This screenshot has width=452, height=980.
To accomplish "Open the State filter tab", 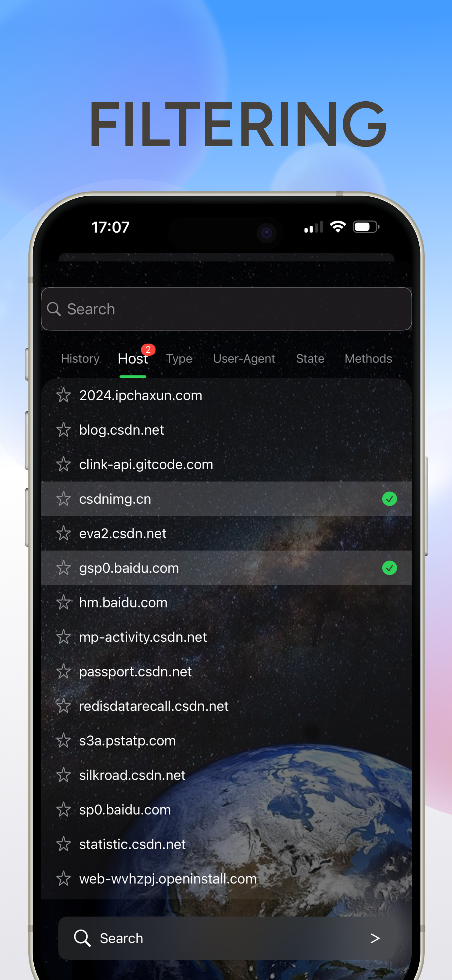I will pyautogui.click(x=310, y=359).
